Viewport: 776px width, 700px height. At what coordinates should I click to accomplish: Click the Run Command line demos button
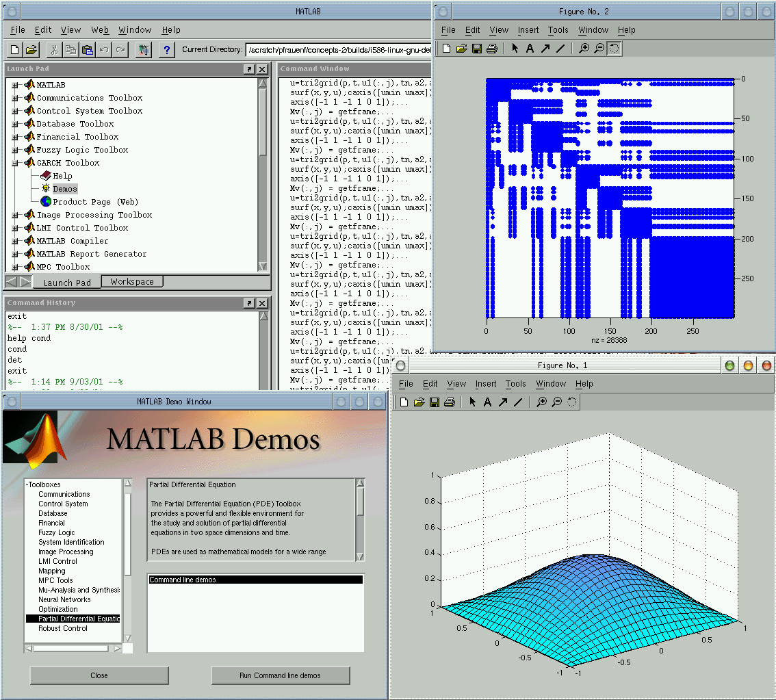click(x=281, y=675)
